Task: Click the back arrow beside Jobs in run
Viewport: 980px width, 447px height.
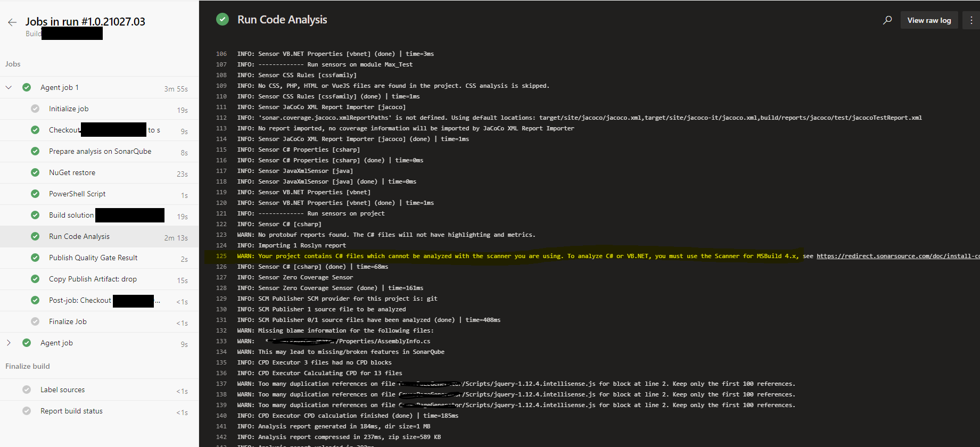Action: tap(12, 22)
